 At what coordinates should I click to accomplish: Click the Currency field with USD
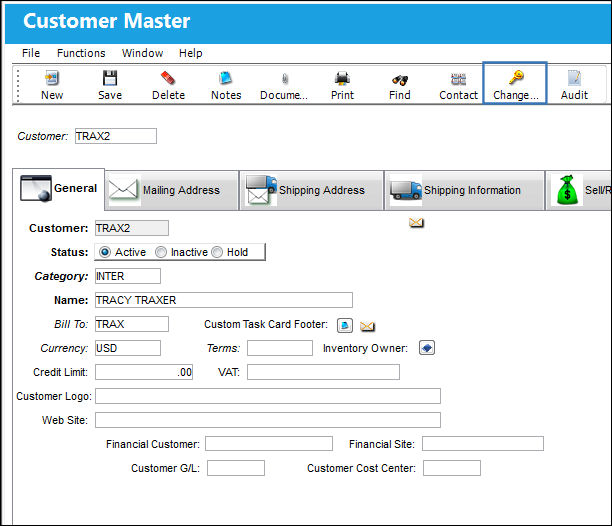(x=128, y=348)
